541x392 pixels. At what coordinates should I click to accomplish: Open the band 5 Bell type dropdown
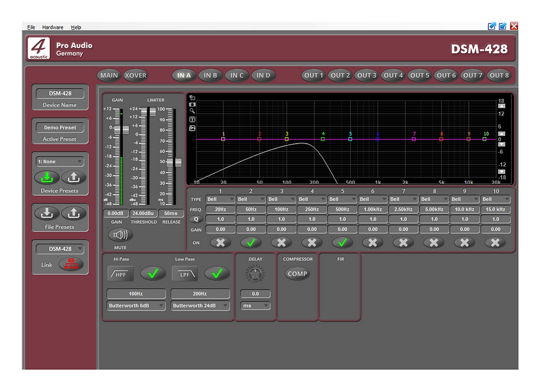pyautogui.click(x=342, y=199)
